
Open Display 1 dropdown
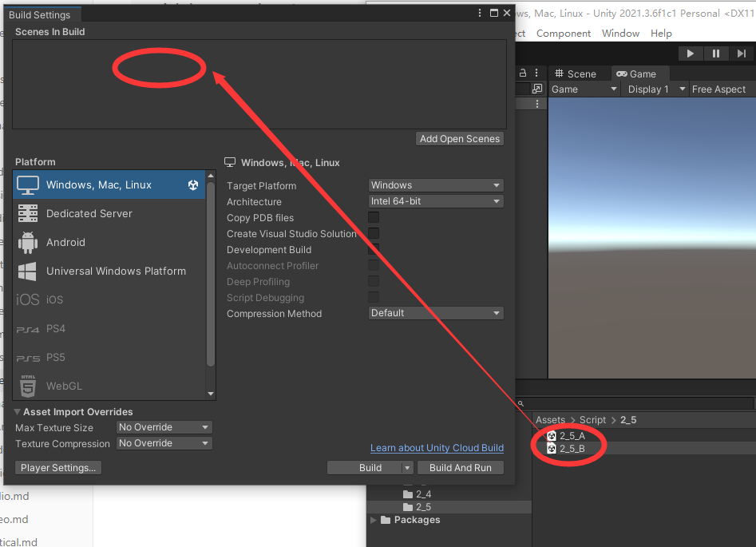pos(655,89)
